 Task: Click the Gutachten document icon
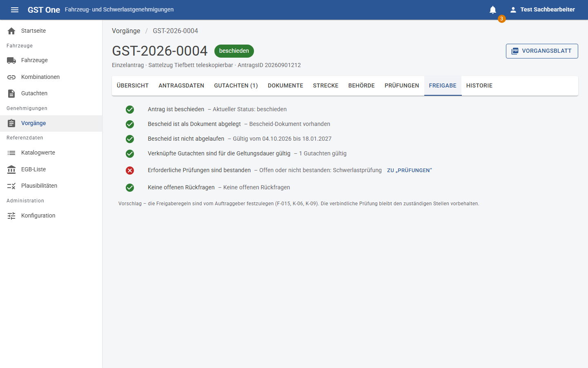[11, 94]
